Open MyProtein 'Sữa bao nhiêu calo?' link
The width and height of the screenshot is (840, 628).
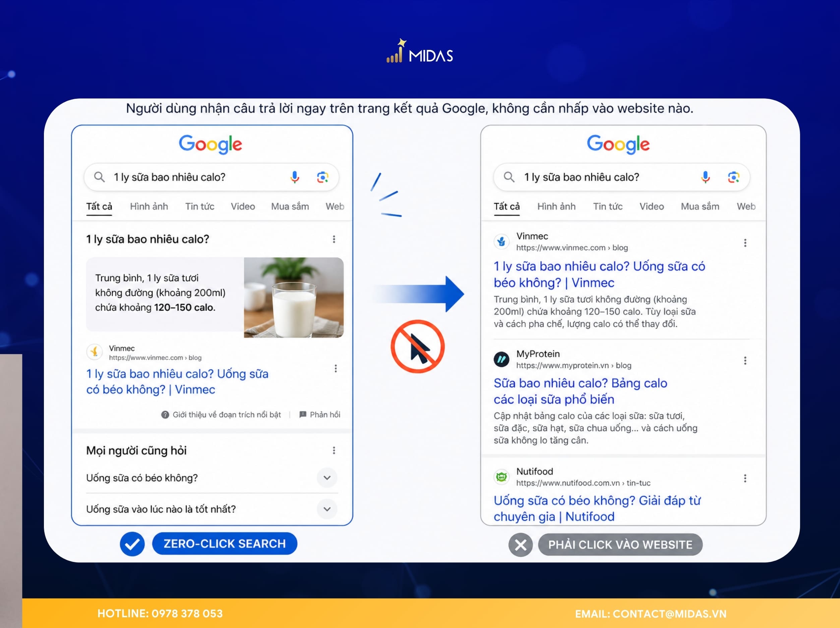coord(580,391)
